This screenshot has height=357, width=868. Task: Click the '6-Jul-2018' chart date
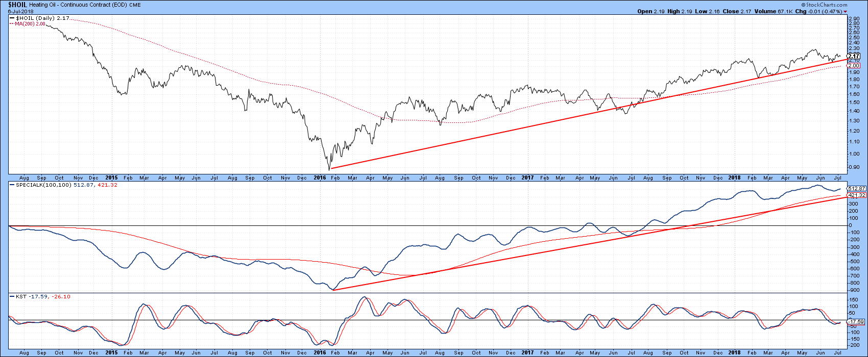(20, 11)
